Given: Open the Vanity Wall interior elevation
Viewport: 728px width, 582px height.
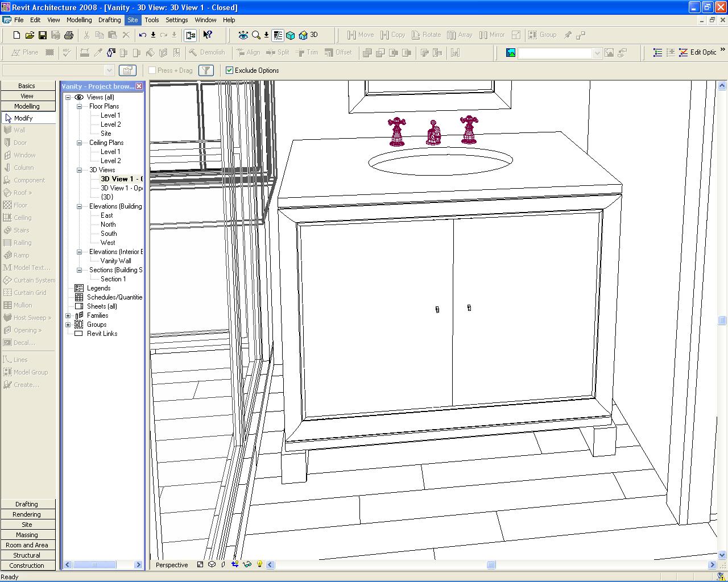Looking at the screenshot, I should click(x=115, y=261).
